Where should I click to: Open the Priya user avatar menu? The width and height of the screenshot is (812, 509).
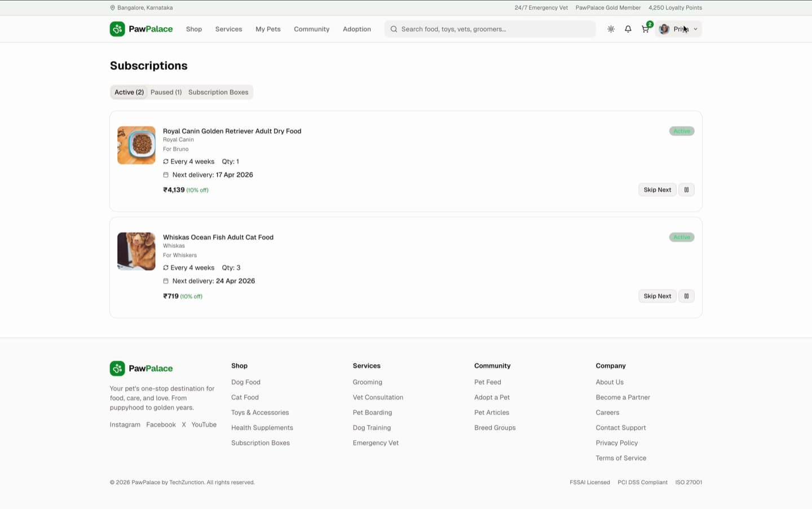(664, 29)
